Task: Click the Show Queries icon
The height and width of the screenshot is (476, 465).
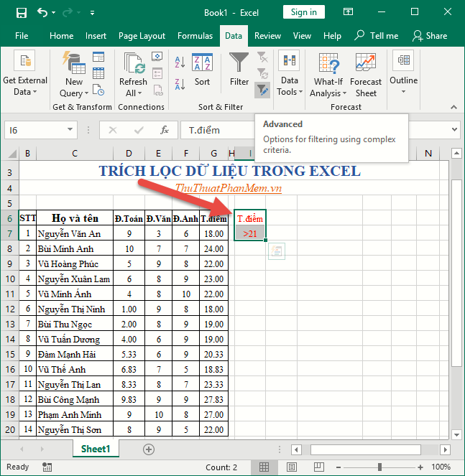Action: 98,57
